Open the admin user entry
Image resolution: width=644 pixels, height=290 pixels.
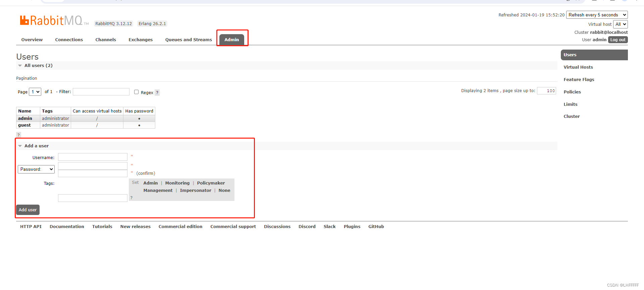[25, 118]
